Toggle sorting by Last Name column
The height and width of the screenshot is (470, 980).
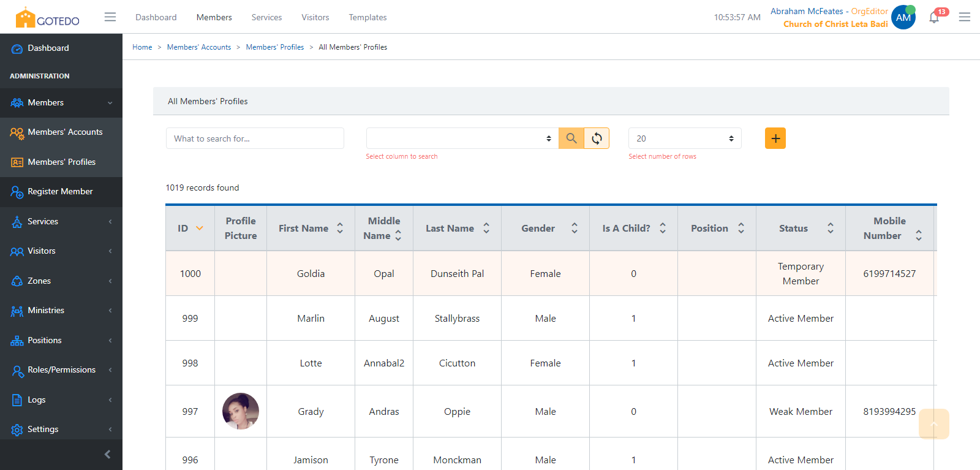[486, 228]
